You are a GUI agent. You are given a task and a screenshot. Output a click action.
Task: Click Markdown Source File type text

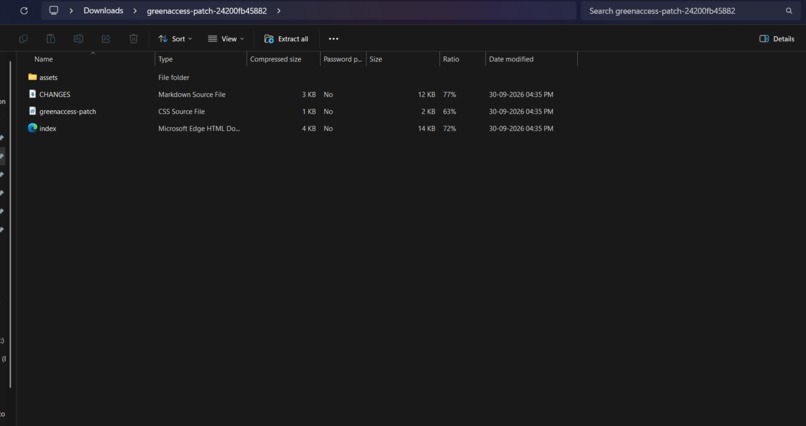pos(192,95)
